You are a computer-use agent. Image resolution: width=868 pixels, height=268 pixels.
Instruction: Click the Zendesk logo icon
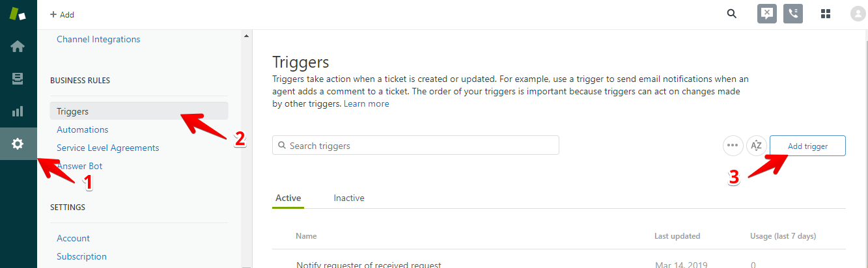18,14
